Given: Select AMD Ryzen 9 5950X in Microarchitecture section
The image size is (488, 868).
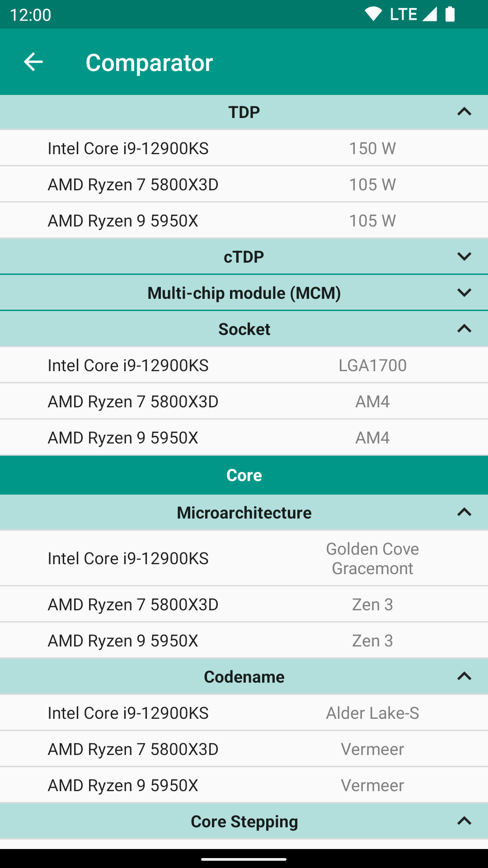Looking at the screenshot, I should (123, 641).
